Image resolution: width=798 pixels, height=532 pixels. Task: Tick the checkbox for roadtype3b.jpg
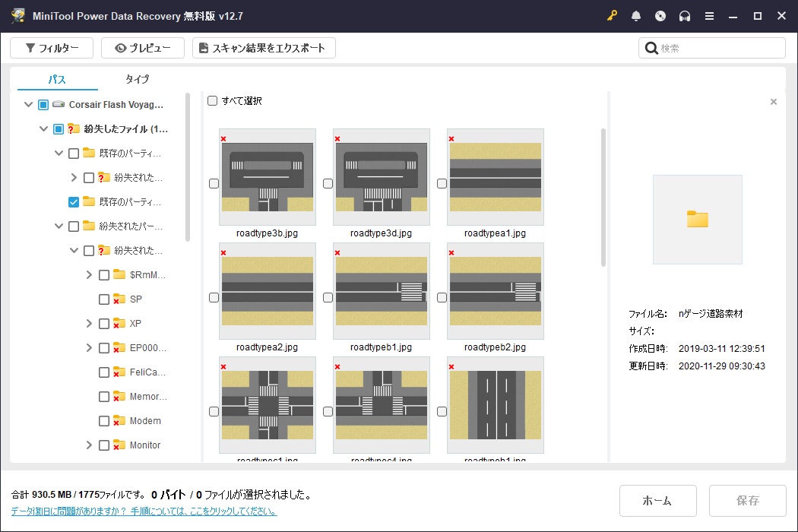pos(214,184)
